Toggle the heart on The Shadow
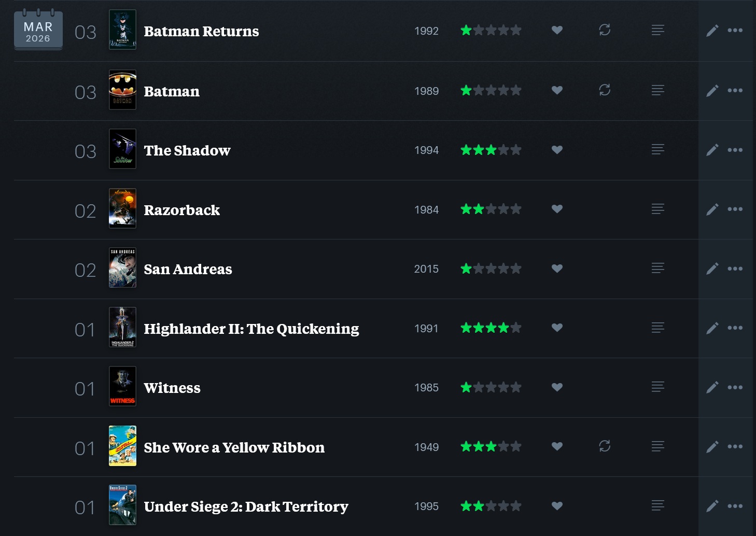 557,150
